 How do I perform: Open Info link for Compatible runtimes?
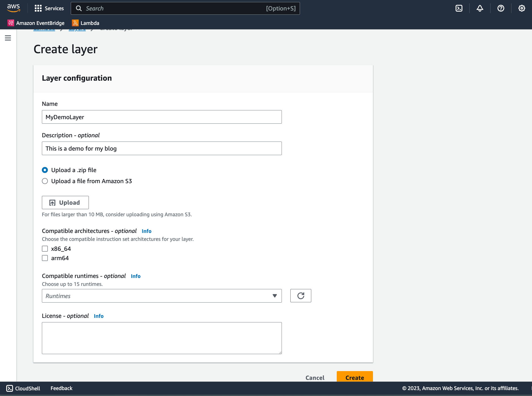click(136, 276)
